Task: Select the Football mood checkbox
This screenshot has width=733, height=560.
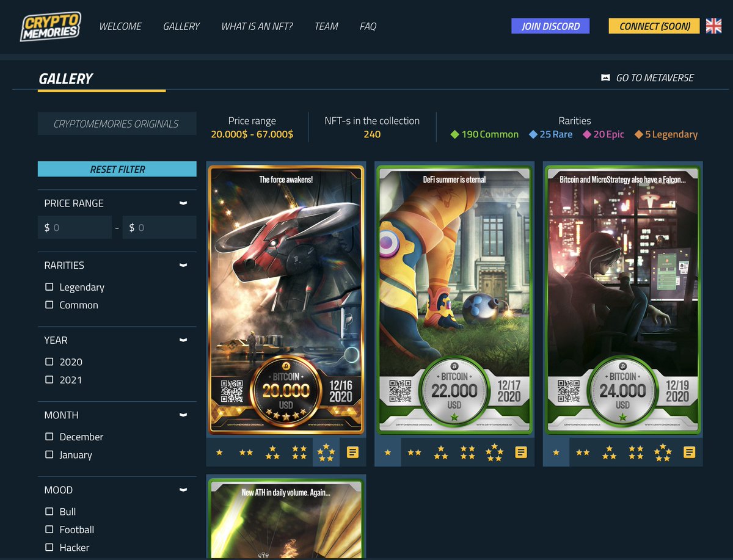Action: pyautogui.click(x=49, y=529)
